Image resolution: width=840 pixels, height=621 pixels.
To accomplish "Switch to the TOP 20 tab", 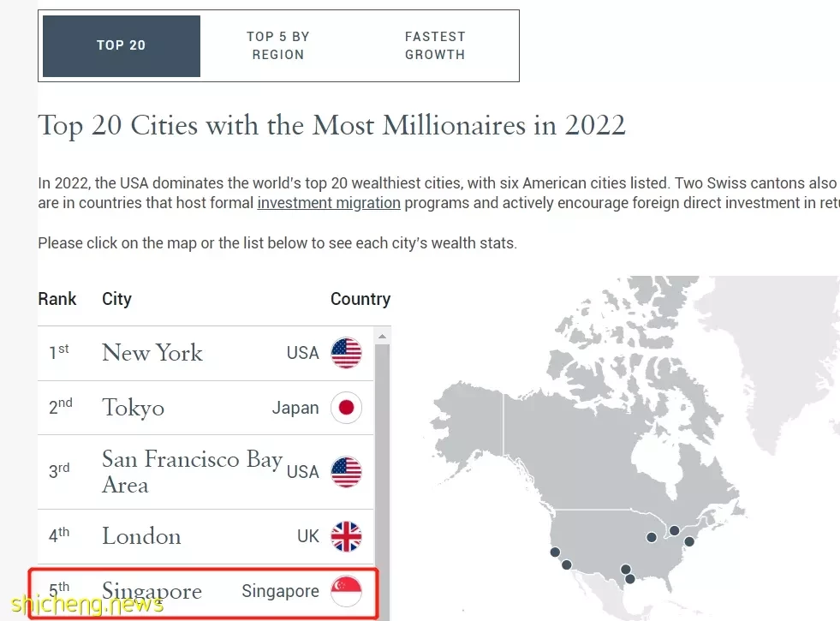I will pos(122,45).
